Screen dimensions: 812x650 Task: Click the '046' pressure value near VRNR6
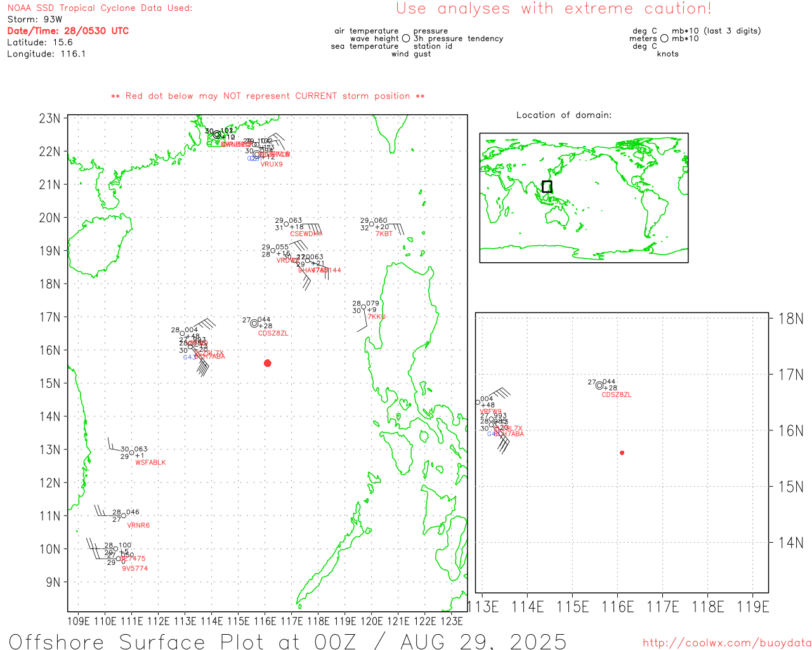tap(133, 512)
